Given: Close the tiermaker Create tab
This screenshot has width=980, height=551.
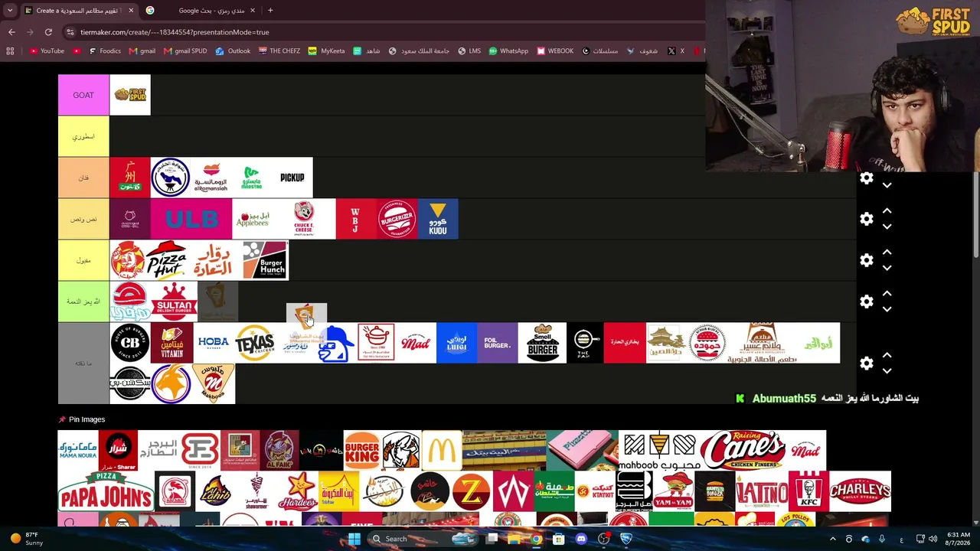Looking at the screenshot, I should click(131, 10).
